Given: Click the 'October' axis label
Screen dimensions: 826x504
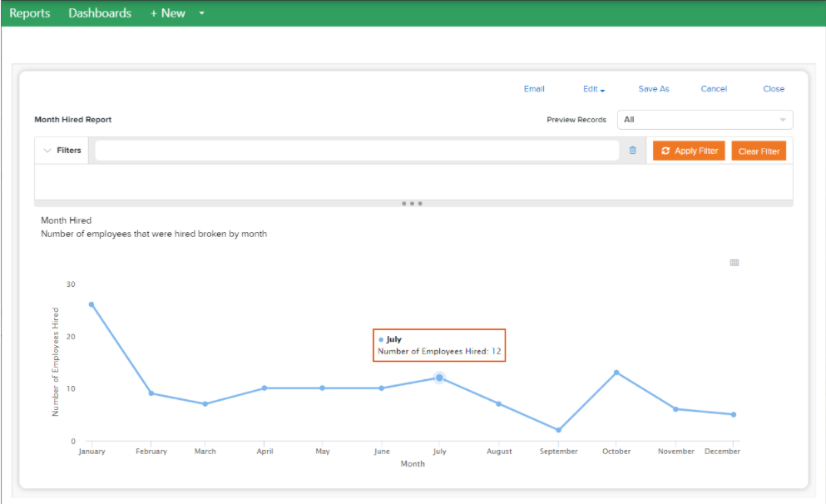Looking at the screenshot, I should [x=616, y=452].
